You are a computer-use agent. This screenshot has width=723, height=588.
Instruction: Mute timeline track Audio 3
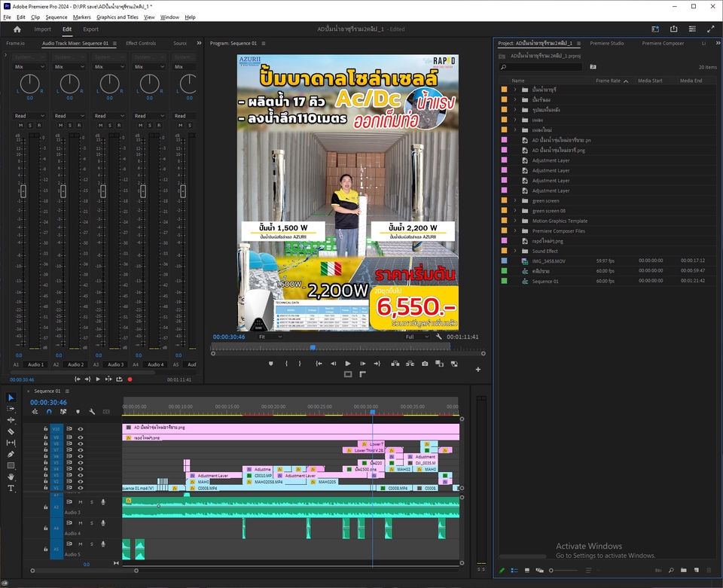pos(81,502)
